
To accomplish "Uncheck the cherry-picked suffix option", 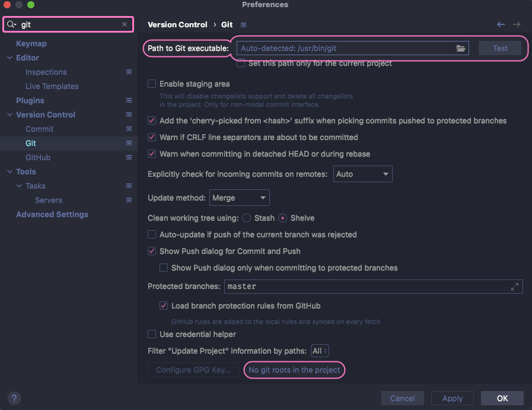I will pos(152,120).
